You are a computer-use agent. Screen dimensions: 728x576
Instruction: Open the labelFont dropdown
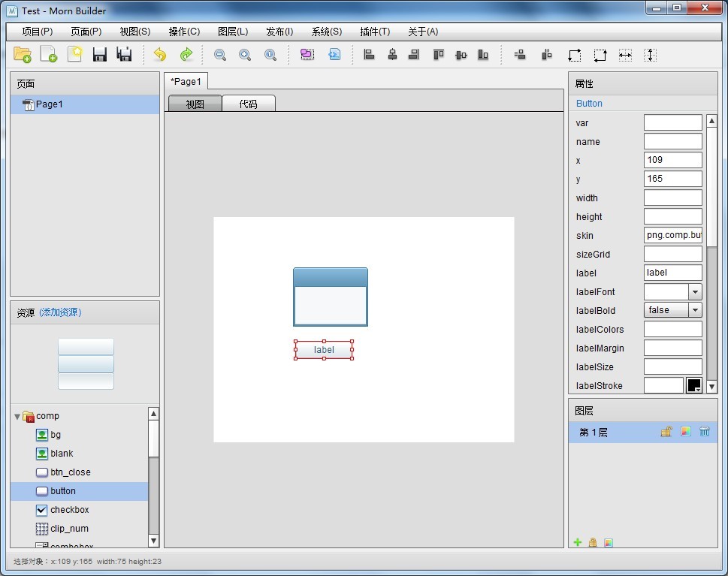(695, 292)
